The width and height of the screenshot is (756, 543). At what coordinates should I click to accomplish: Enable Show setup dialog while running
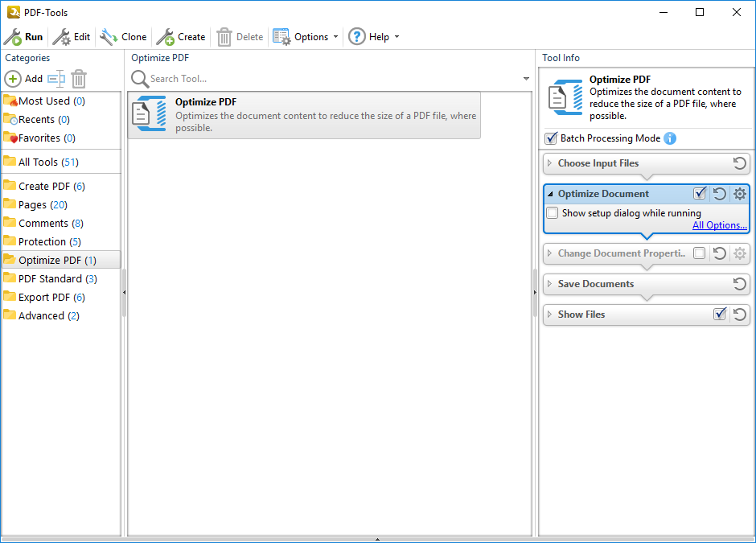click(553, 213)
